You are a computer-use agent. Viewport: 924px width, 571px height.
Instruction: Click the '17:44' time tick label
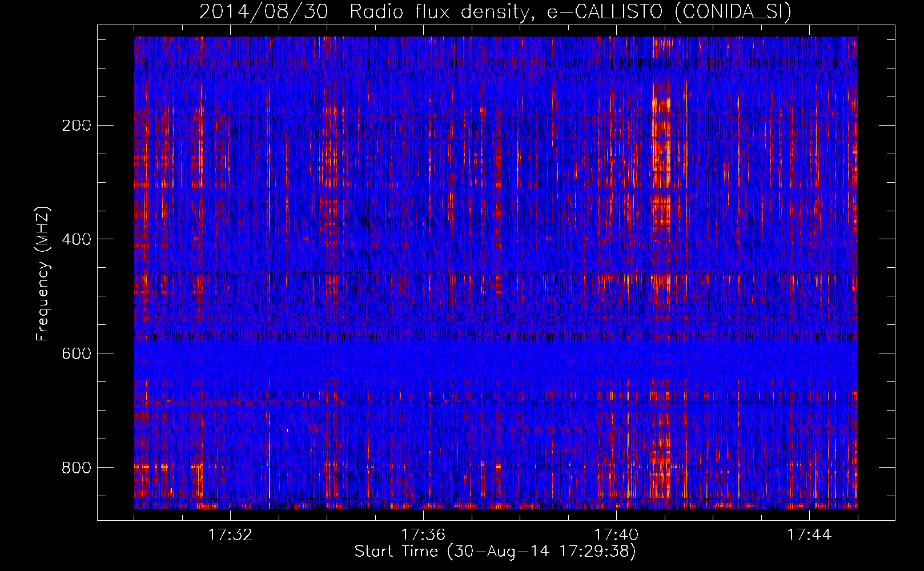point(809,535)
